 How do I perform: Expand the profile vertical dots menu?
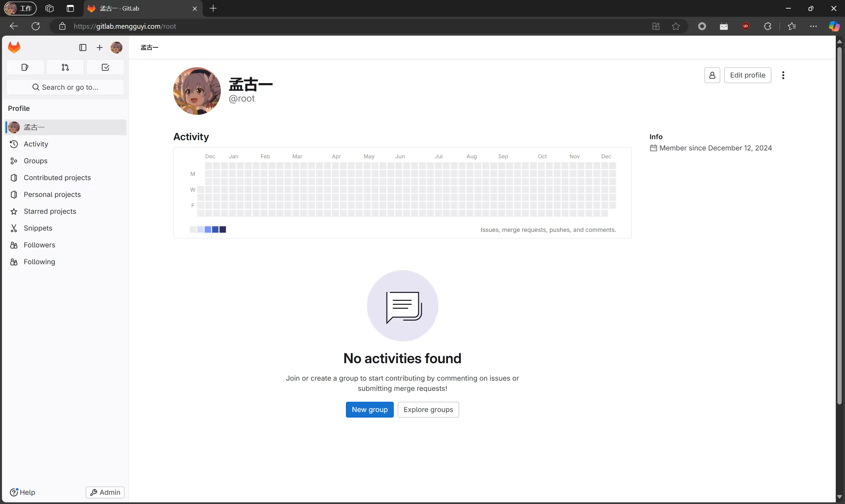[x=783, y=75]
